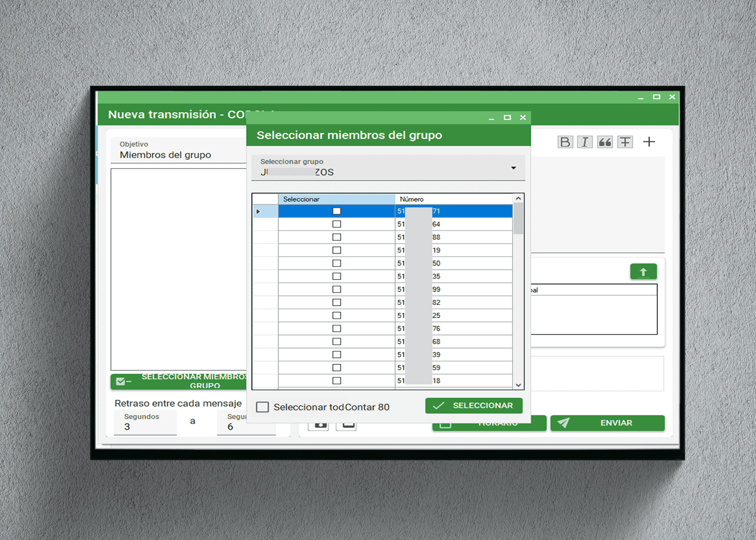The height and width of the screenshot is (540, 756).
Task: Click the green upload arrow button
Action: coord(643,272)
